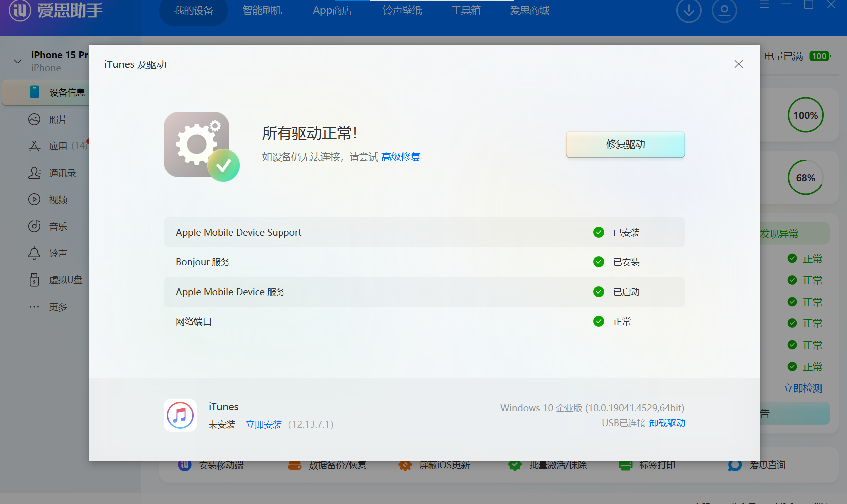Select the Apple Mobile Device 服务 row
847x504 pixels.
tap(424, 292)
